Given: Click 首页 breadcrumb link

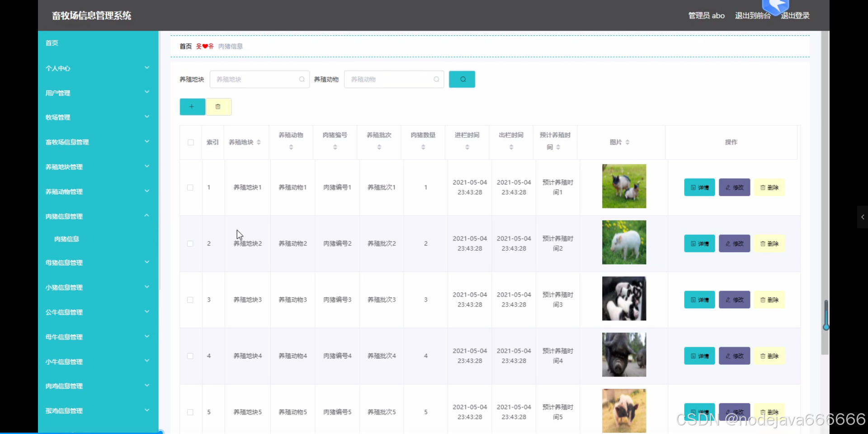Looking at the screenshot, I should tap(185, 46).
